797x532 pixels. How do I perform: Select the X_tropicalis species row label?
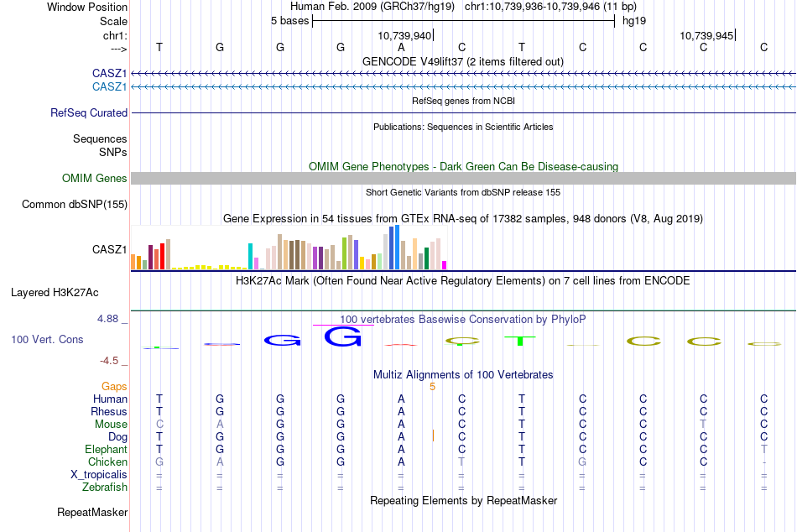pos(99,475)
